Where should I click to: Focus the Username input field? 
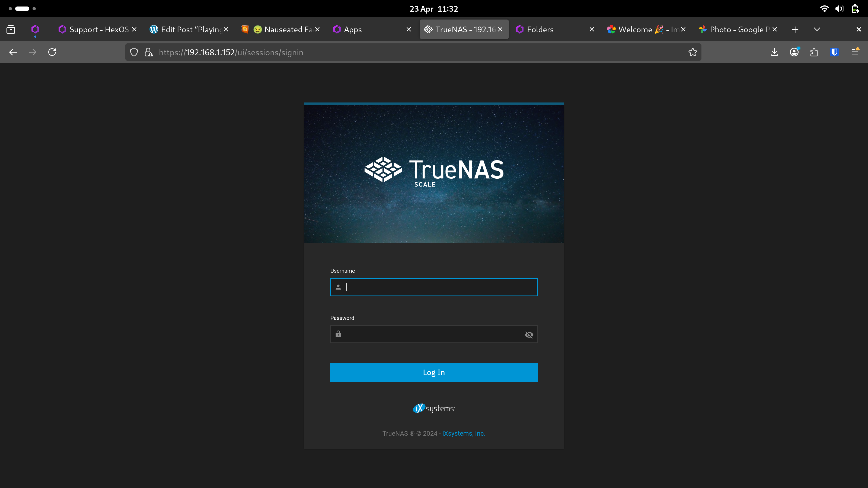(x=438, y=287)
